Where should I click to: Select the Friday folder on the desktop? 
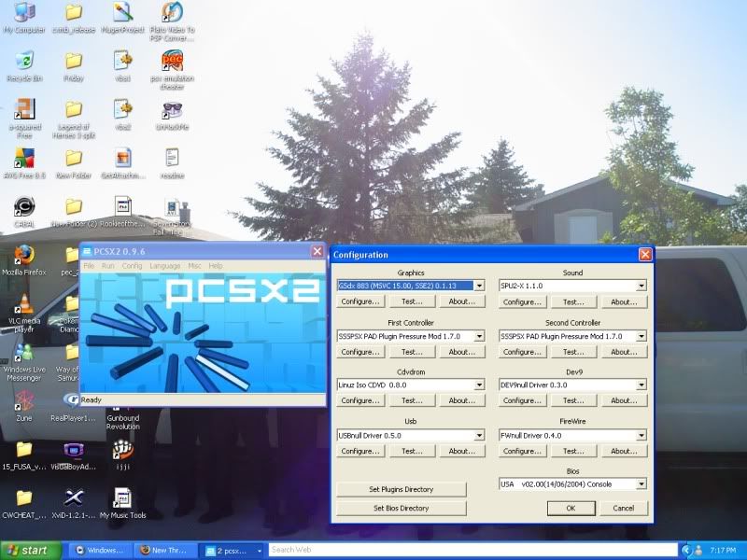tap(74, 66)
